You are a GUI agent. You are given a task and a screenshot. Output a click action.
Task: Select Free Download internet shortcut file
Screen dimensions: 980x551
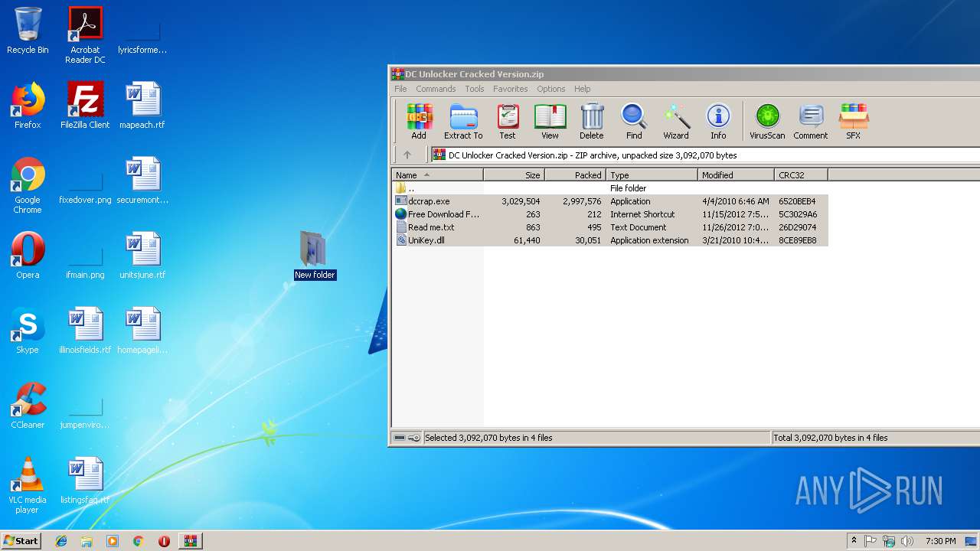click(609, 214)
